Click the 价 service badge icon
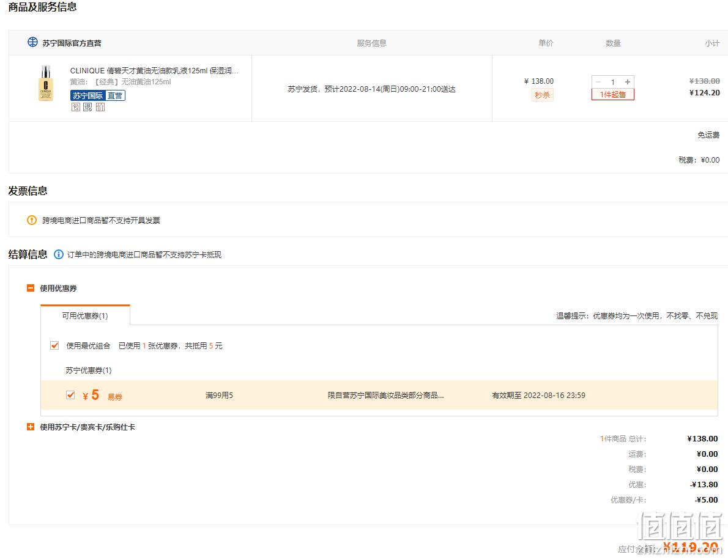Image resolution: width=728 pixels, height=560 pixels. coord(100,107)
